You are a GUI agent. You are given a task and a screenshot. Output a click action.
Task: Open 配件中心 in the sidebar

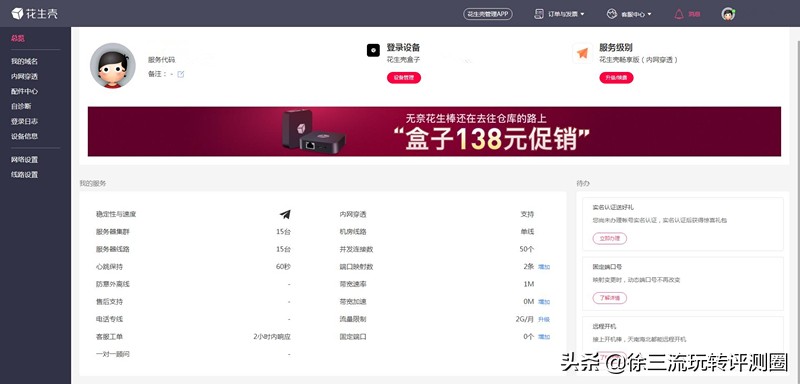pyautogui.click(x=24, y=91)
